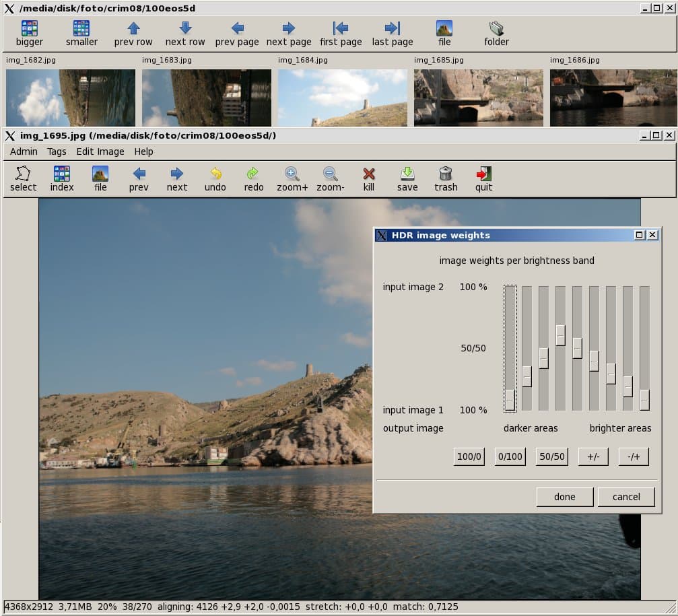This screenshot has width=678, height=616.
Task: Open the Edit Image menu
Action: [x=100, y=151]
